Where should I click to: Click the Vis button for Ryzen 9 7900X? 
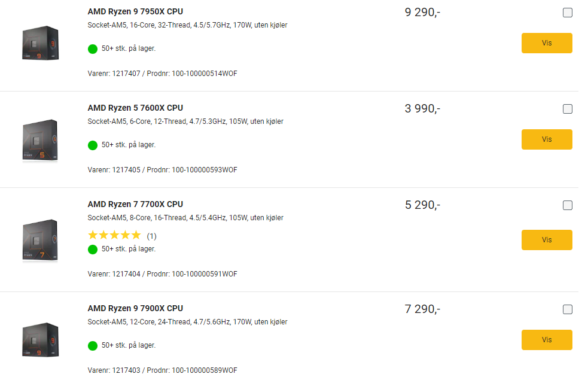click(x=547, y=339)
